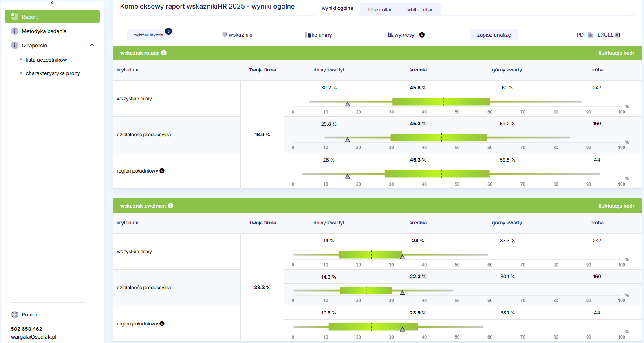
Task: Click triangle marker on wszystkie firmy rotation bar
Action: click(348, 104)
